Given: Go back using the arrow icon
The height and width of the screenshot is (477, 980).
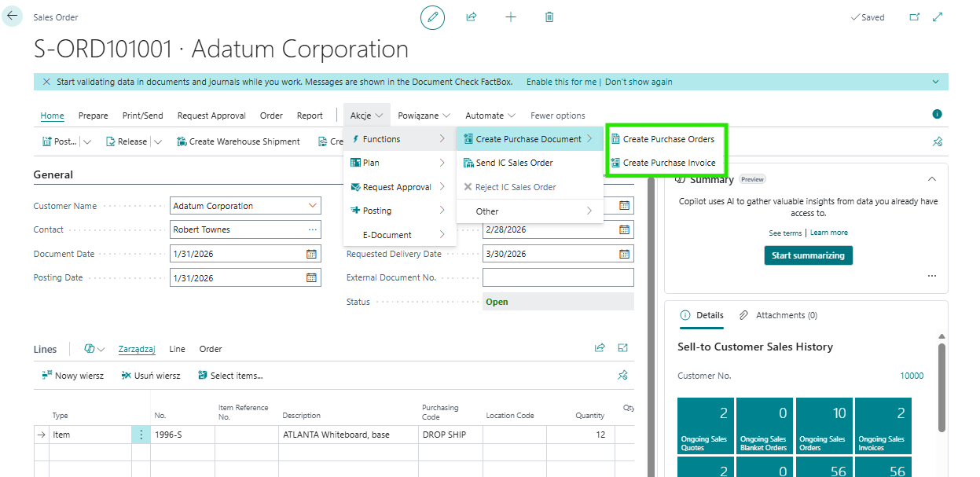Looking at the screenshot, I should coord(13,16).
